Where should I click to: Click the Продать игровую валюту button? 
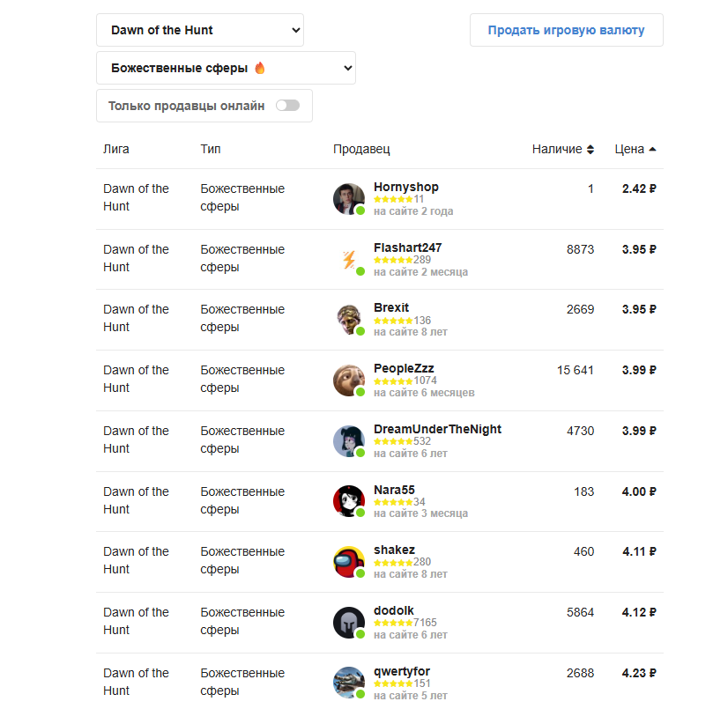point(566,30)
